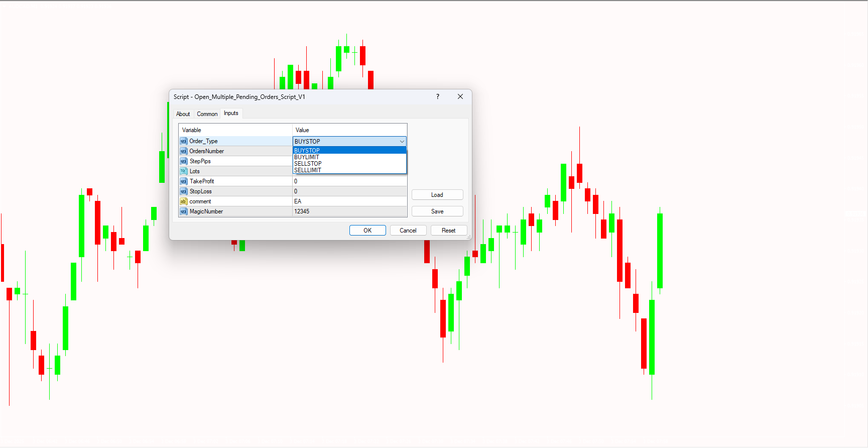Select BUYLIMIT from the dropdown list

pyautogui.click(x=307, y=157)
